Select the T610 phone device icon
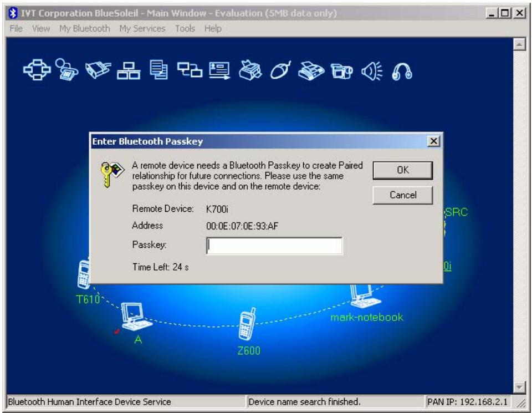532x413 pixels. tap(84, 274)
